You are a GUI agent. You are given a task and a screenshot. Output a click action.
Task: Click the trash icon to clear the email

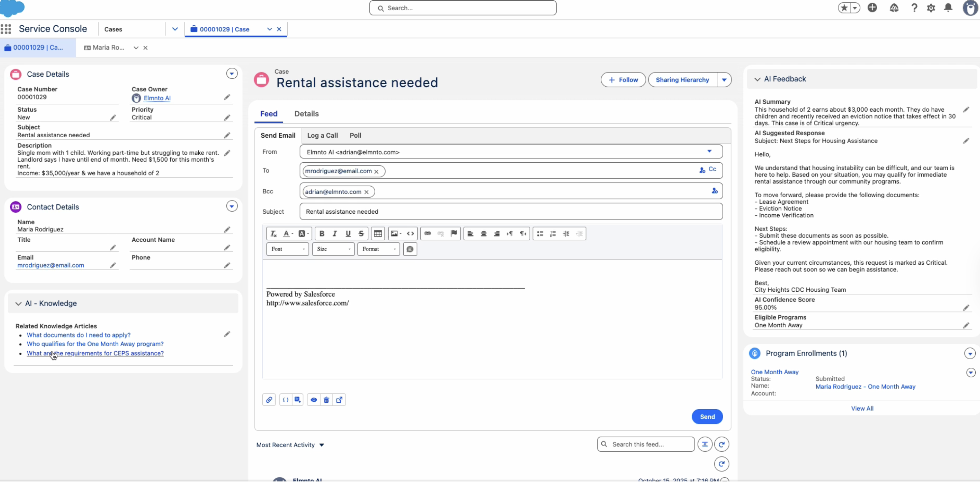pos(326,399)
